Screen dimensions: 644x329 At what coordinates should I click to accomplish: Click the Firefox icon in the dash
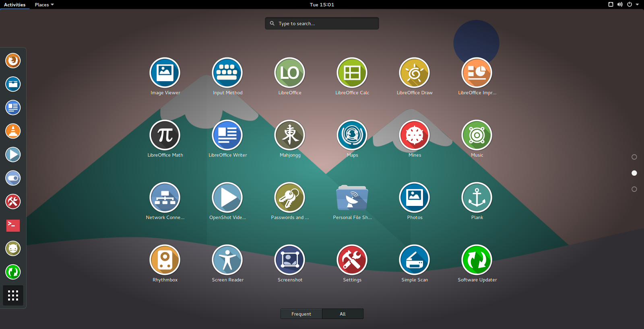[x=13, y=61]
